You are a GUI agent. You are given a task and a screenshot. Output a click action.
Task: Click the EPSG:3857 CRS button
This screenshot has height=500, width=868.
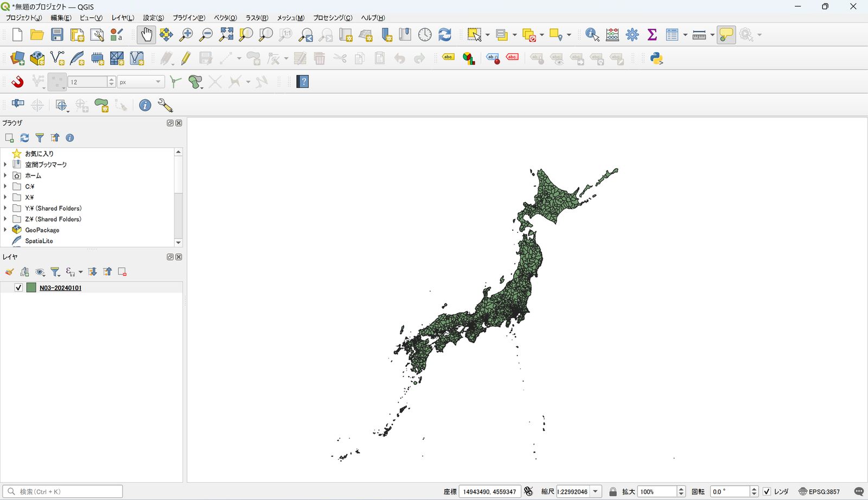click(819, 492)
